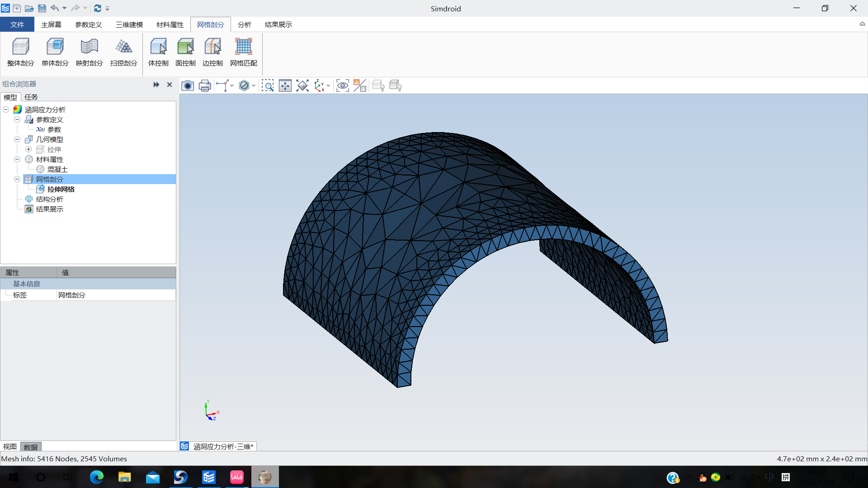Open File Explorer from the taskbar

124,477
